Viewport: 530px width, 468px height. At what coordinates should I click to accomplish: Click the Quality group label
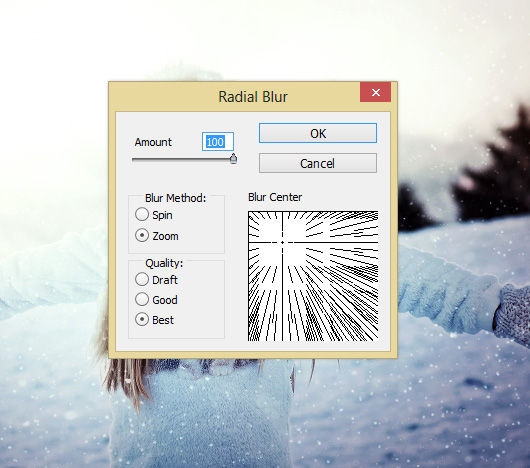coord(164,263)
